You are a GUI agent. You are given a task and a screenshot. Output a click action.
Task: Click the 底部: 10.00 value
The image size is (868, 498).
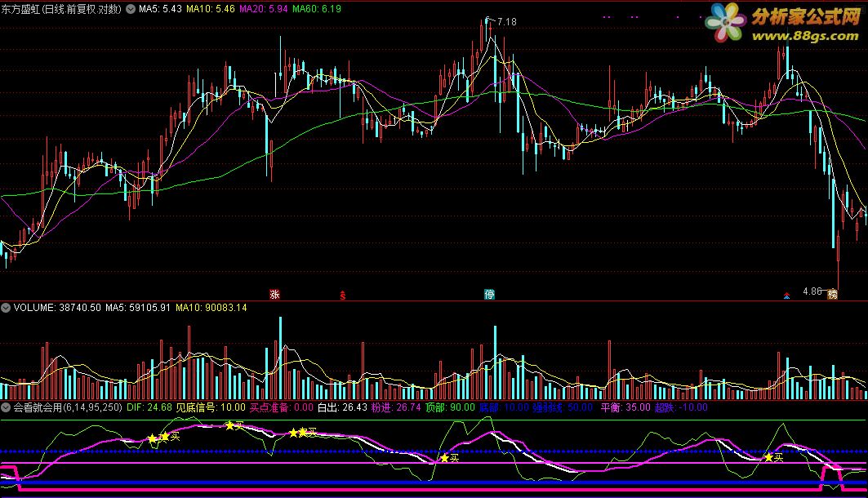click(505, 408)
